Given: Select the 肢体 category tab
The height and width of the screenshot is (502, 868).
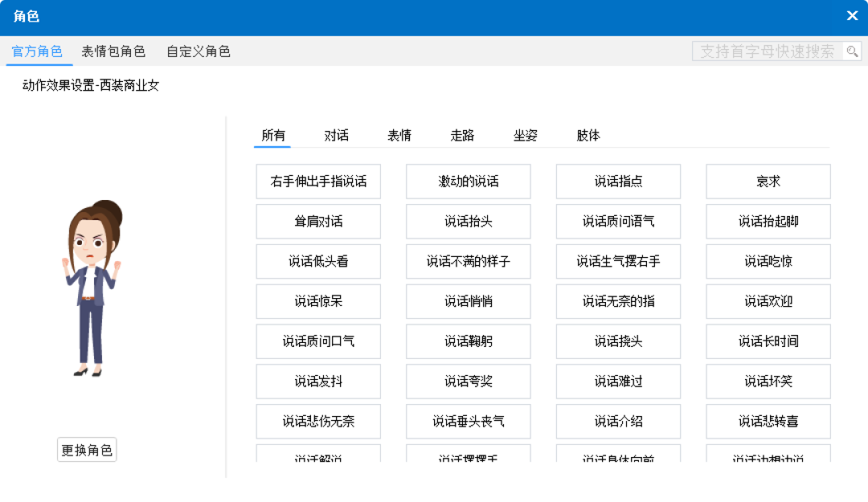Looking at the screenshot, I should coord(588,135).
